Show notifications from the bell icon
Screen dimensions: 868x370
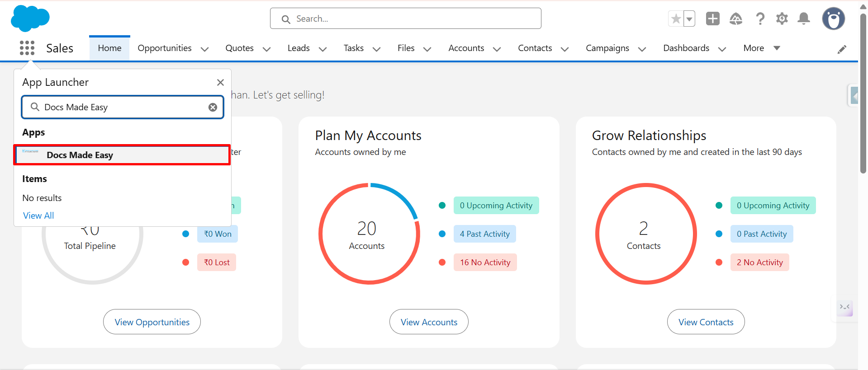tap(804, 19)
